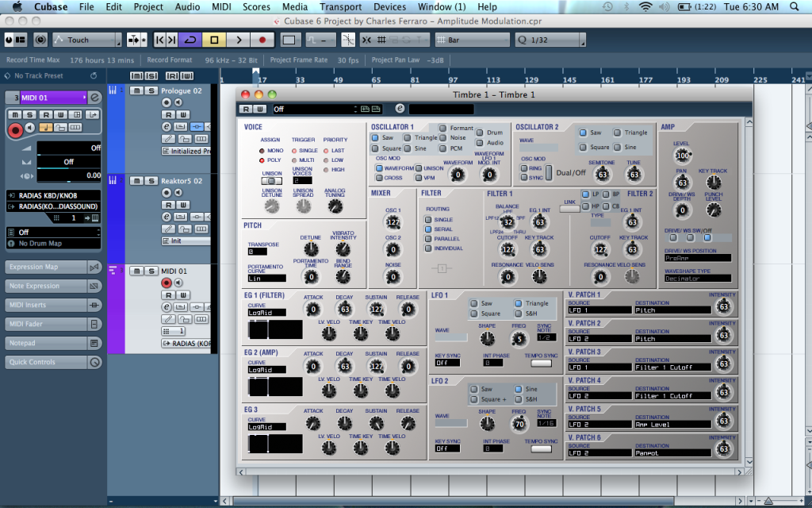Solo the Reaktor5 02 track
The width and height of the screenshot is (812, 508).
[x=151, y=181]
